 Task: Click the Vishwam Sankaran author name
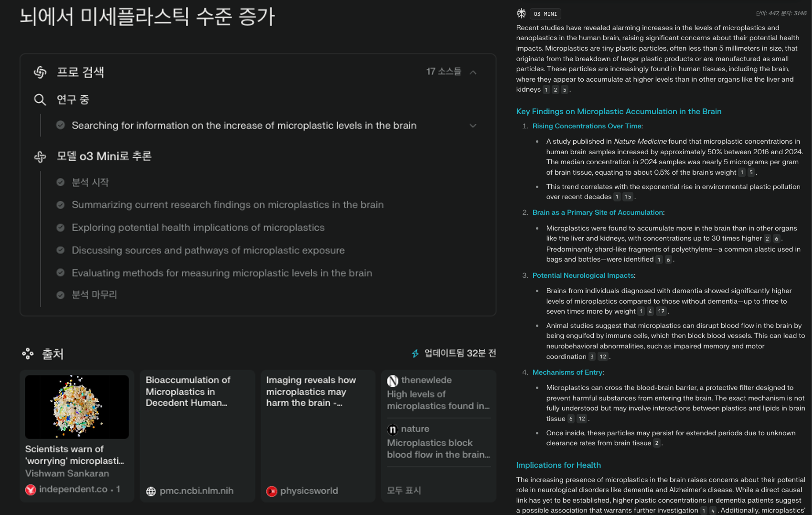pyautogui.click(x=67, y=474)
